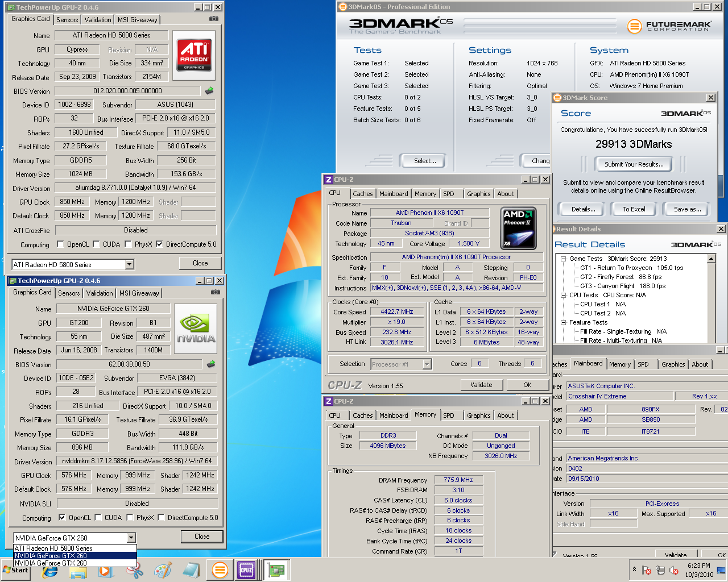This screenshot has height=582, width=728.
Task: Switch to 3DMark05 via taskbar icon
Action: click(220, 570)
